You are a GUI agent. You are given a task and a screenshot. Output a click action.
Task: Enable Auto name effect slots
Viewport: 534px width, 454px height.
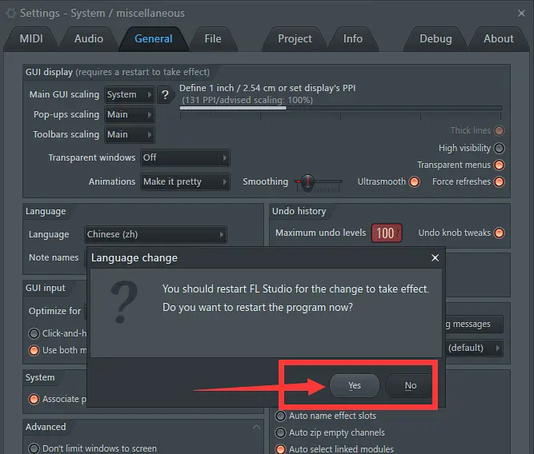pyautogui.click(x=281, y=416)
